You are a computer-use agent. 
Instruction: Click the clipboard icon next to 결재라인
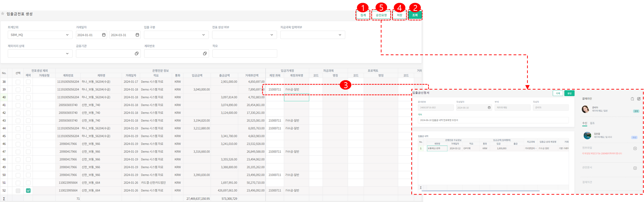click(x=632, y=99)
